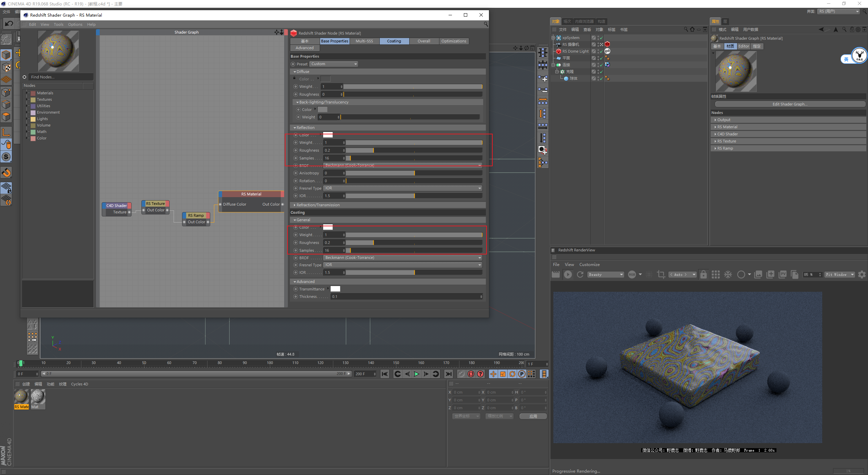This screenshot has height=475, width=868.
Task: Switch to the Multi-SSS tab
Action: pyautogui.click(x=364, y=41)
